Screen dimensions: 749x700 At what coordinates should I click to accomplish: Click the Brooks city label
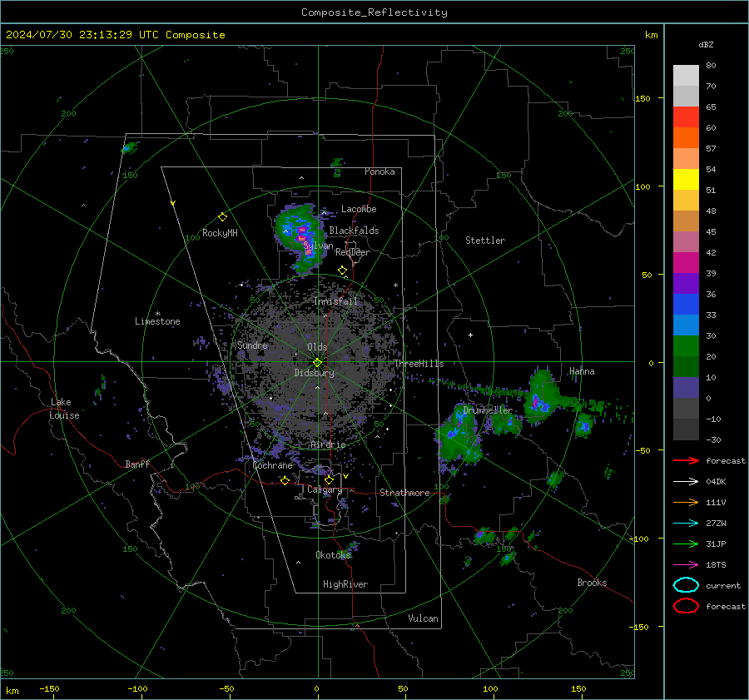tap(592, 583)
